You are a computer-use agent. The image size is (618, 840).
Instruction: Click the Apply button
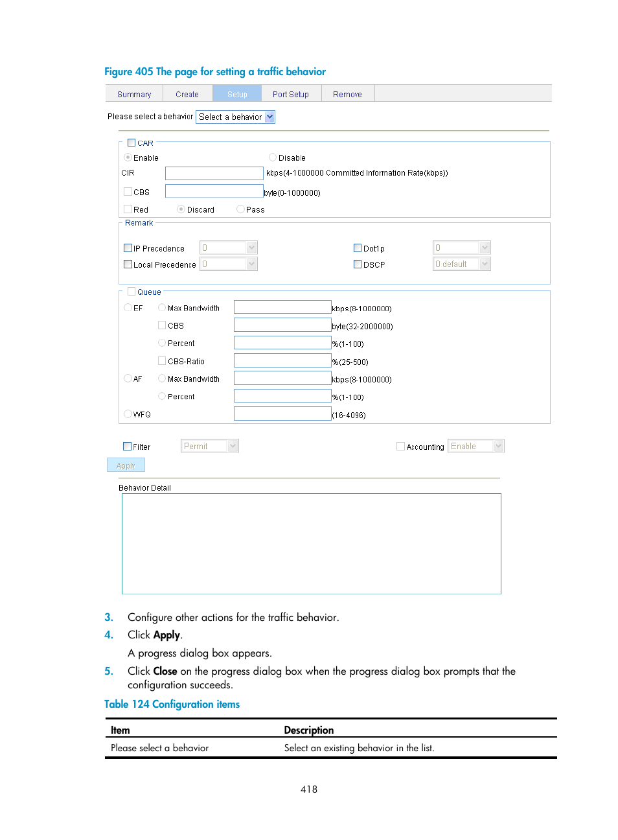126,465
